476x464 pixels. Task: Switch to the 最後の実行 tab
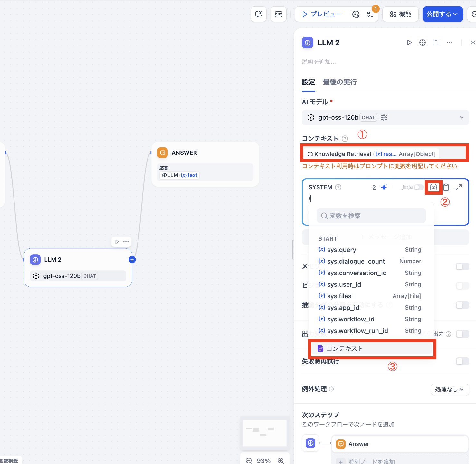340,82
